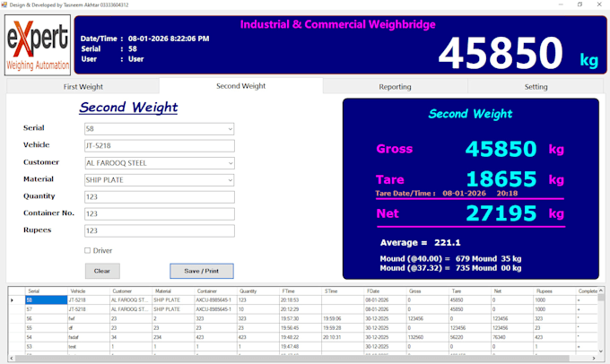Click the Container No. input field
Screen dimensions: 610x364
pos(160,214)
